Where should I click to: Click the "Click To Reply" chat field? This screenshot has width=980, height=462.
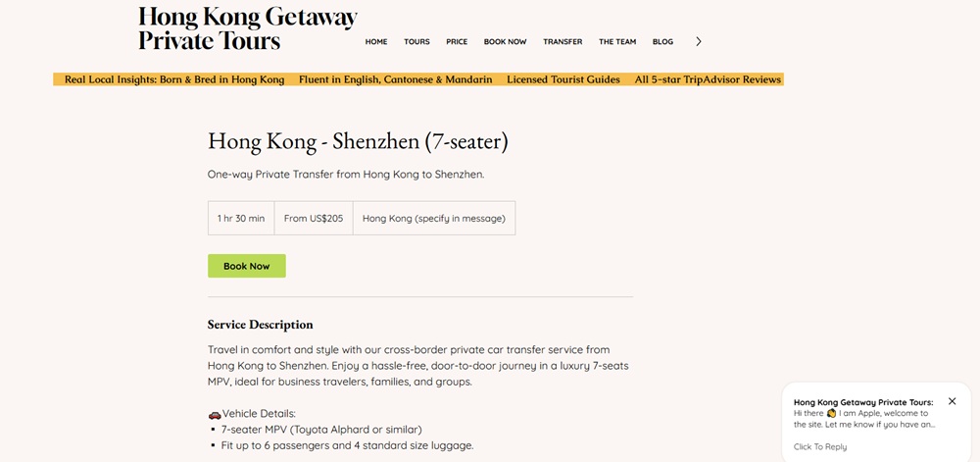820,446
